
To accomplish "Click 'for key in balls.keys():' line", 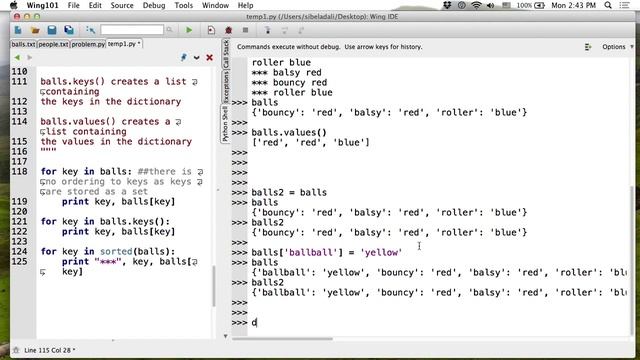I will click(105, 222).
